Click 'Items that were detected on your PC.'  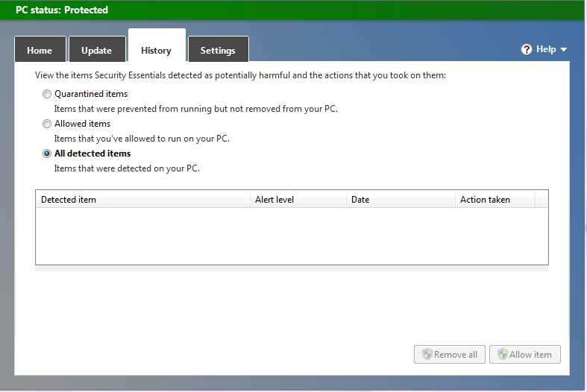127,168
